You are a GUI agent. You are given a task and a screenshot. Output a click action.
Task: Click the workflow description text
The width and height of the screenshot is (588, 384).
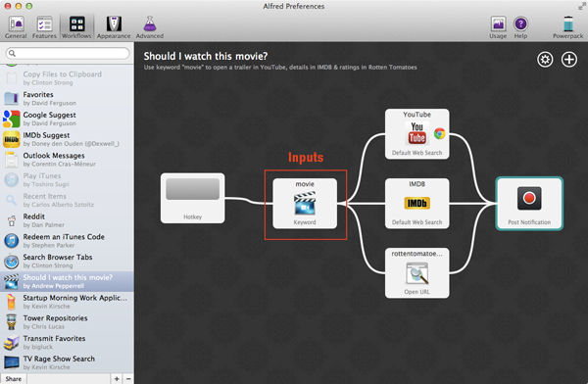[x=280, y=68]
